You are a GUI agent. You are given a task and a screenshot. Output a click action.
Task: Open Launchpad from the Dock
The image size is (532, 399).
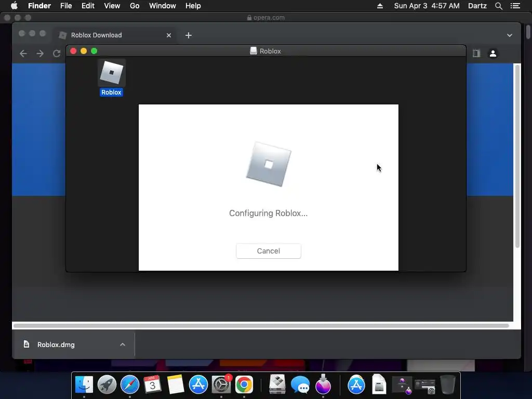tap(107, 385)
